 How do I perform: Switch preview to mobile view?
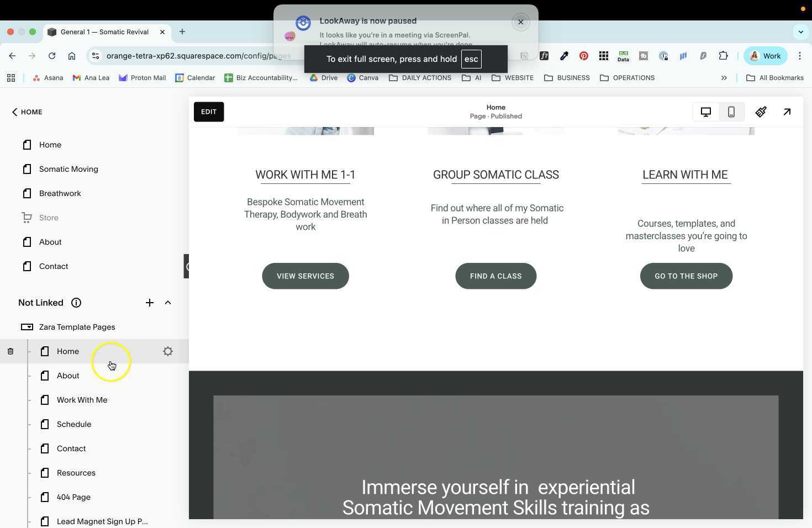[731, 112]
